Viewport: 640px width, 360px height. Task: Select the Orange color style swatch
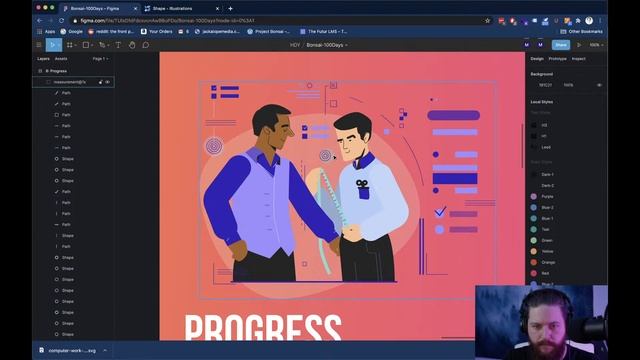[533, 262]
